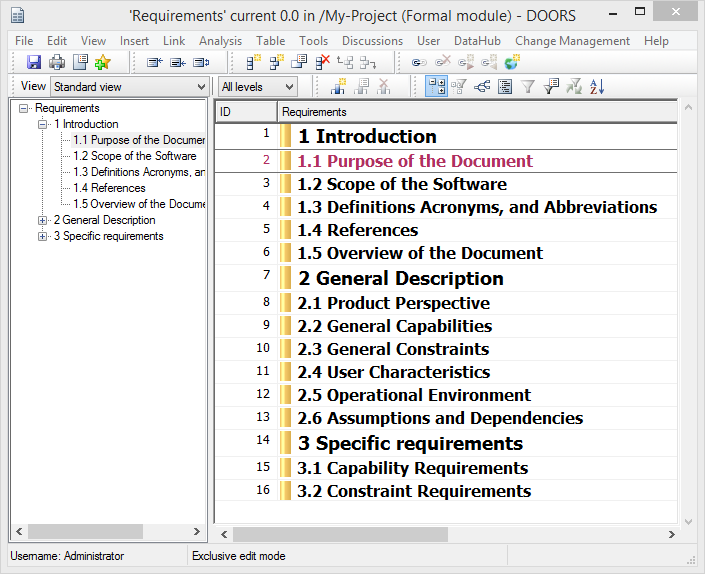705x574 pixels.
Task: Expand the 3 Specific requirements tree node
Action: (42, 236)
